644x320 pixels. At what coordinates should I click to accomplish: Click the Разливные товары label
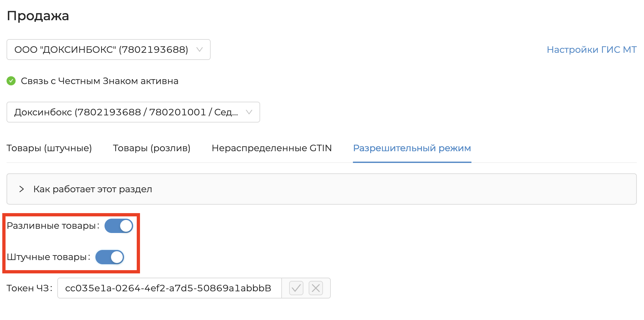pos(51,226)
